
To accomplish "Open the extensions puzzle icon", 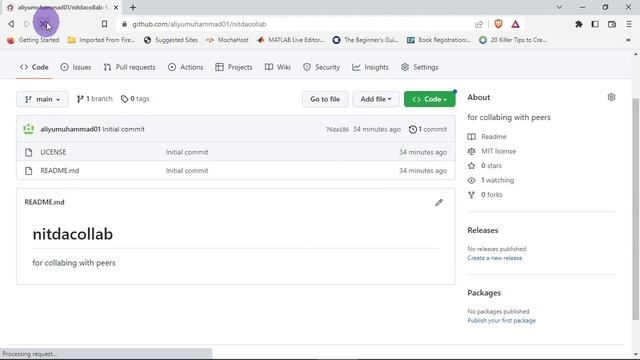I will click(578, 24).
